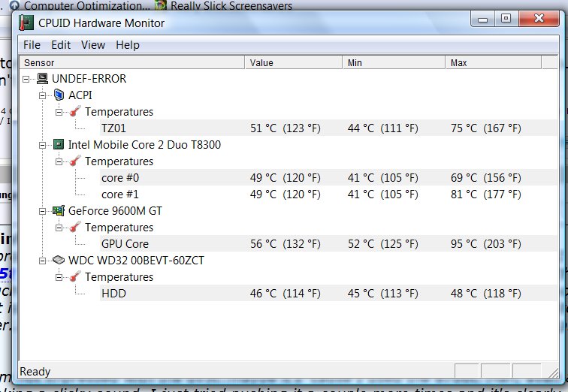568x392 pixels.
Task: Click the Ready status bar text
Action: [35, 372]
